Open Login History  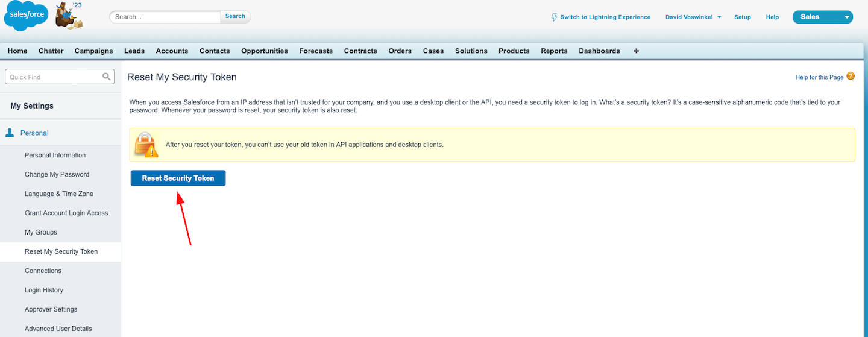44,290
